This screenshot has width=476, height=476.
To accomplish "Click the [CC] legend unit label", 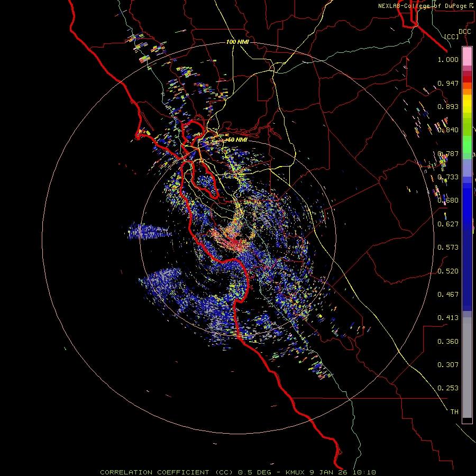I will 452,36.
